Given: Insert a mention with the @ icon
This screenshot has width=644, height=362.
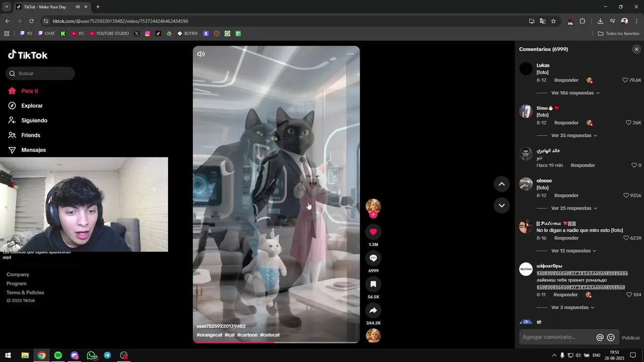Looking at the screenshot, I should pyautogui.click(x=600, y=337).
